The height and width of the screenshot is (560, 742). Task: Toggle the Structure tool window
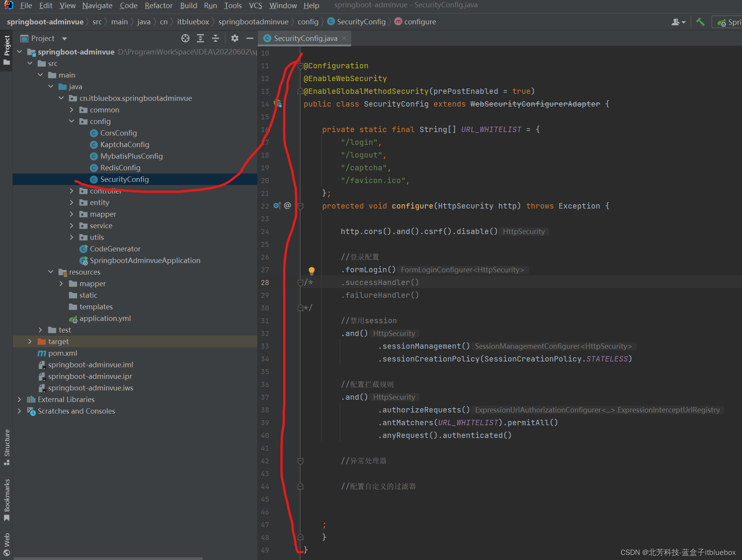click(7, 446)
